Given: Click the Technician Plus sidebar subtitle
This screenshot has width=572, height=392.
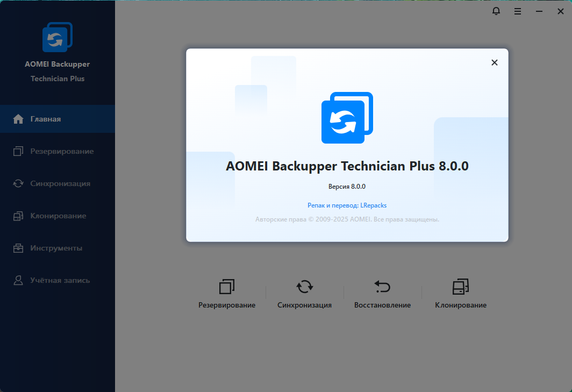Looking at the screenshot, I should tap(58, 79).
